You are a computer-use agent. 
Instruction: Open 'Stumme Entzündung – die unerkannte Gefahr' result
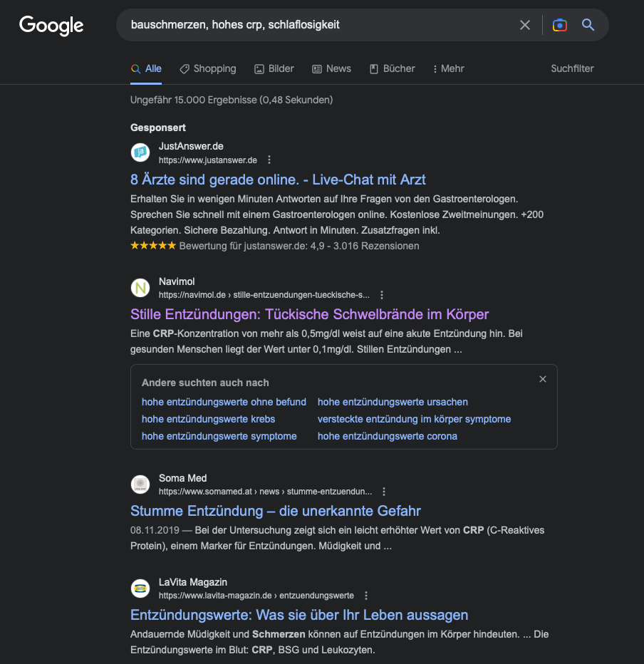276,511
